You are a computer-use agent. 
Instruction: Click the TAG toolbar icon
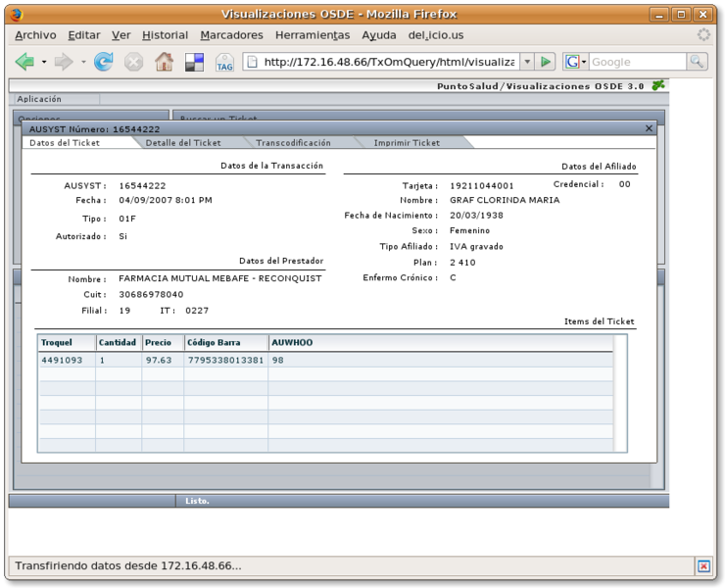[224, 62]
